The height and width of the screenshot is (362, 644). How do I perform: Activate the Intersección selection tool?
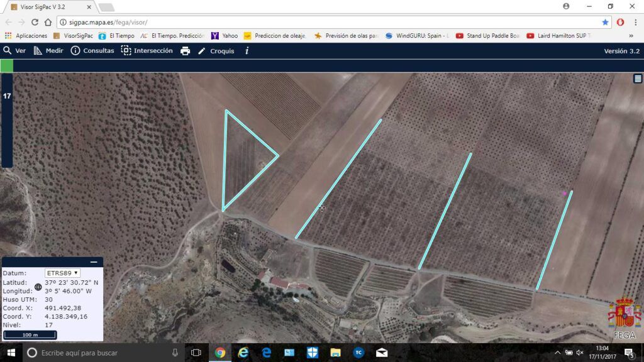(x=147, y=51)
